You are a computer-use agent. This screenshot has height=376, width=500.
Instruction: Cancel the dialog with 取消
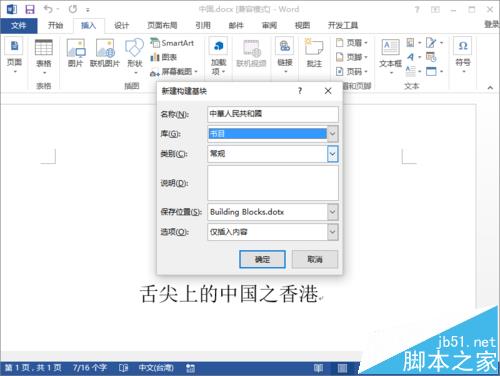point(315,259)
